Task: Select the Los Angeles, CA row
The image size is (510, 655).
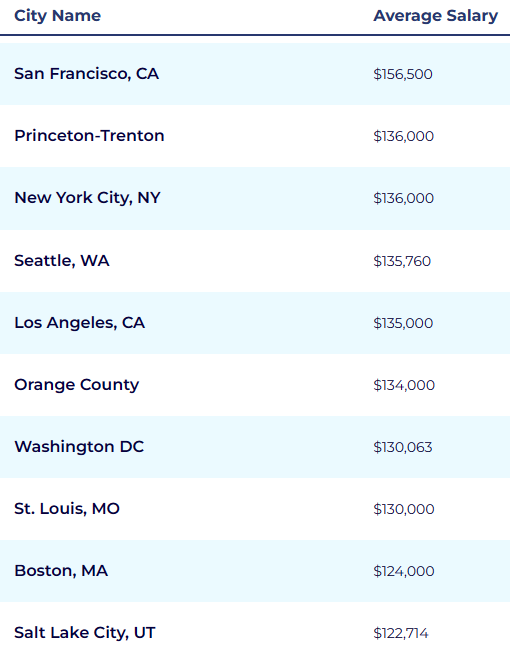Action: click(x=255, y=322)
